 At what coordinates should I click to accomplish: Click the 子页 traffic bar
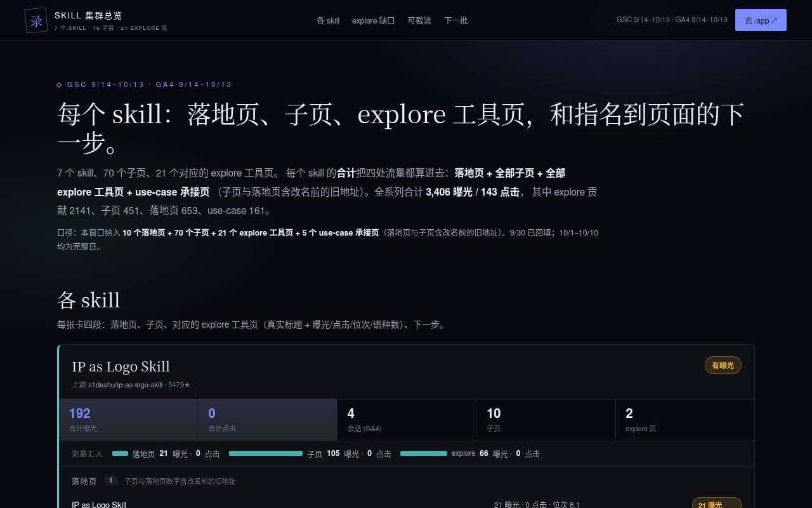(x=266, y=453)
